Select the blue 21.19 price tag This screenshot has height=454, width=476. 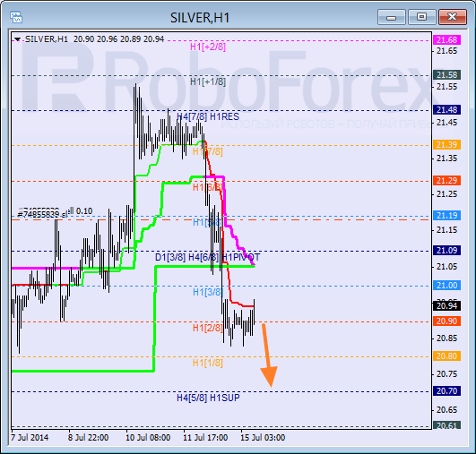[x=446, y=215]
